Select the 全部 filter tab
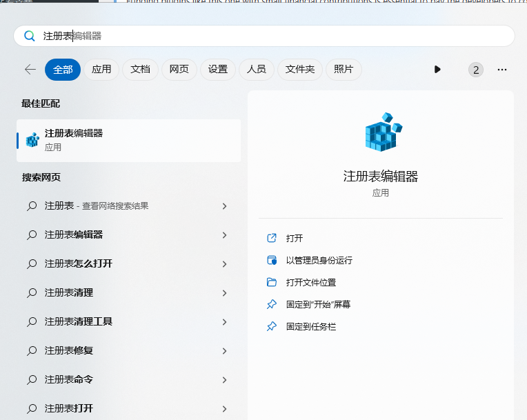 pyautogui.click(x=63, y=70)
